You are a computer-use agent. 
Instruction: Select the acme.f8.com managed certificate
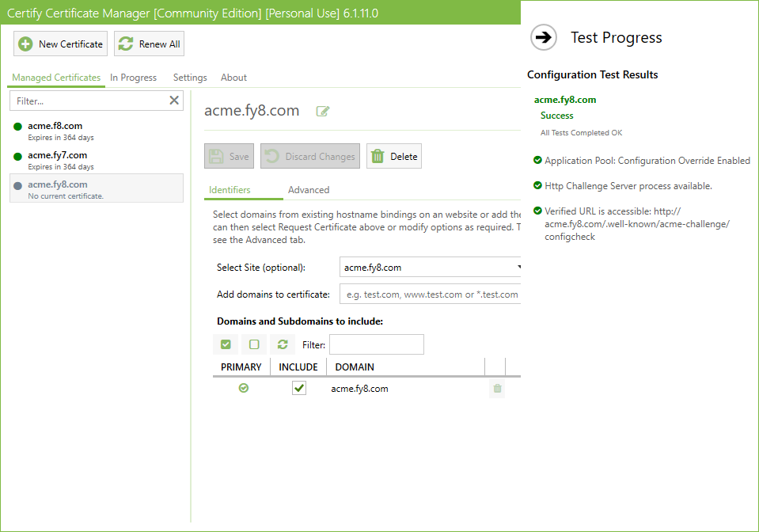click(x=97, y=131)
